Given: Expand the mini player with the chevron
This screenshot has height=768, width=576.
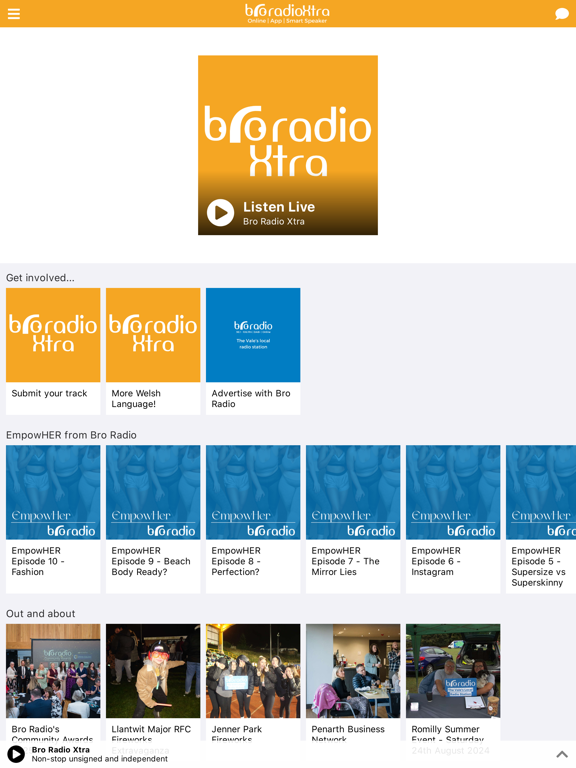Looking at the screenshot, I should coord(562,754).
